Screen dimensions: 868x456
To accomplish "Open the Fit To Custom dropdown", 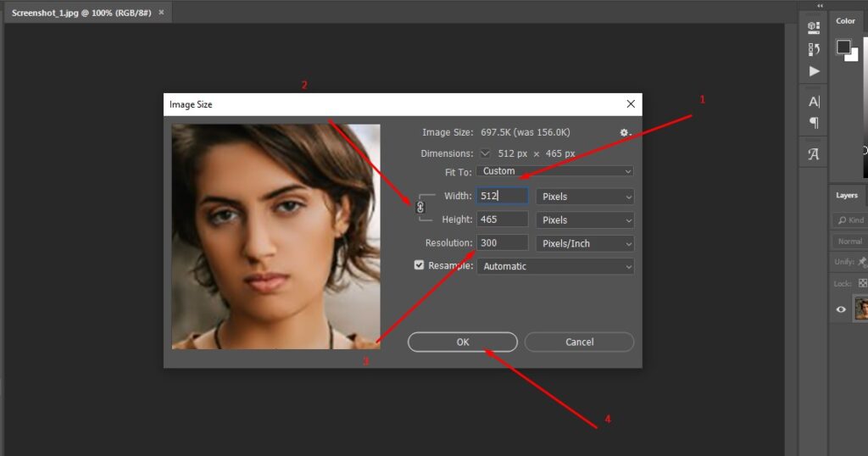I will tap(555, 171).
